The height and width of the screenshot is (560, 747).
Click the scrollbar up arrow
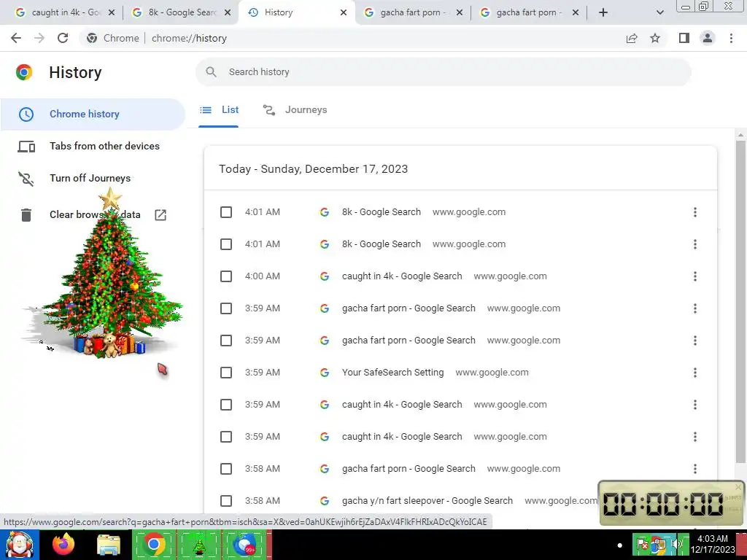click(x=740, y=135)
